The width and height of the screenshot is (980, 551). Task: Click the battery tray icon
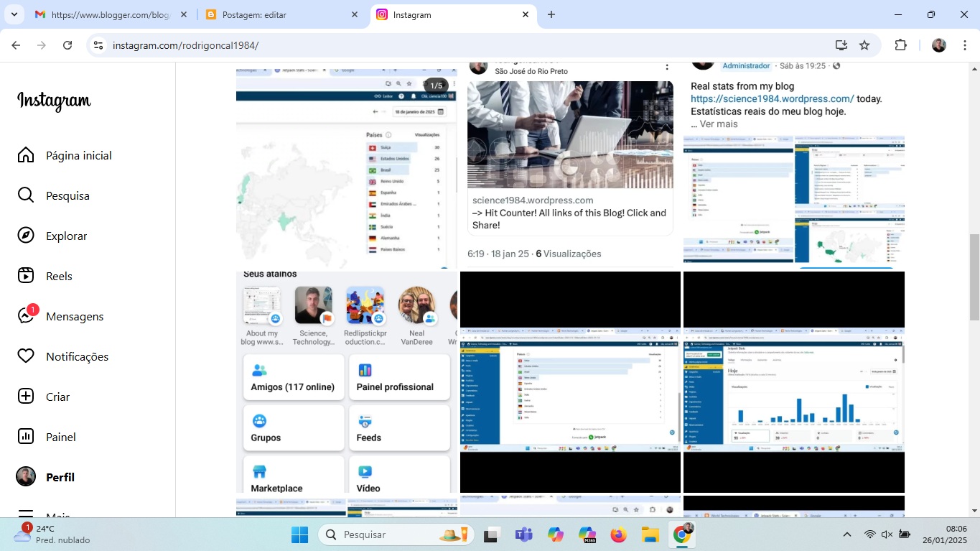[x=905, y=534]
